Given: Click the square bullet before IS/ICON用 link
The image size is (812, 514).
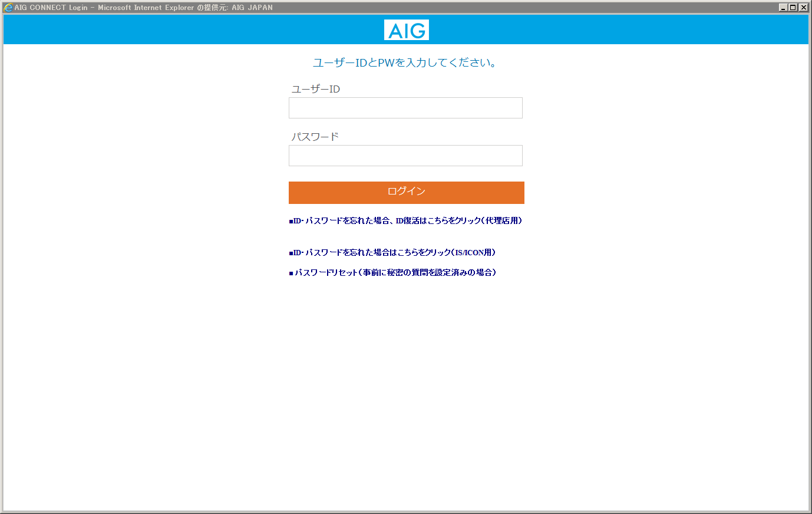Looking at the screenshot, I should tap(291, 253).
